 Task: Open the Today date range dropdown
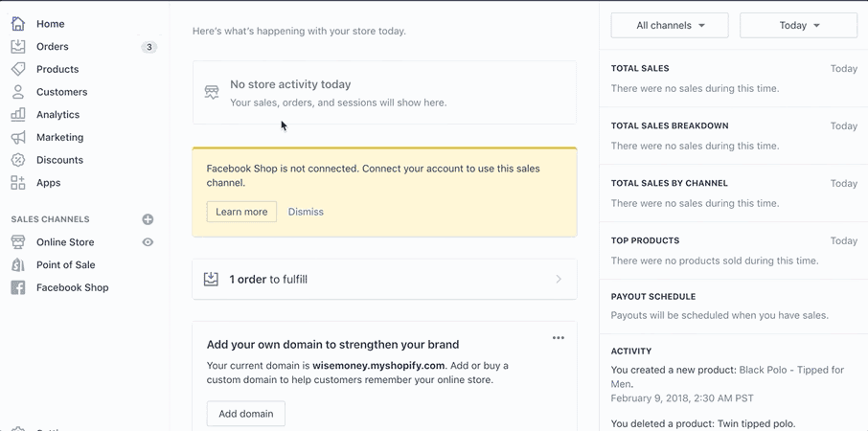click(798, 26)
